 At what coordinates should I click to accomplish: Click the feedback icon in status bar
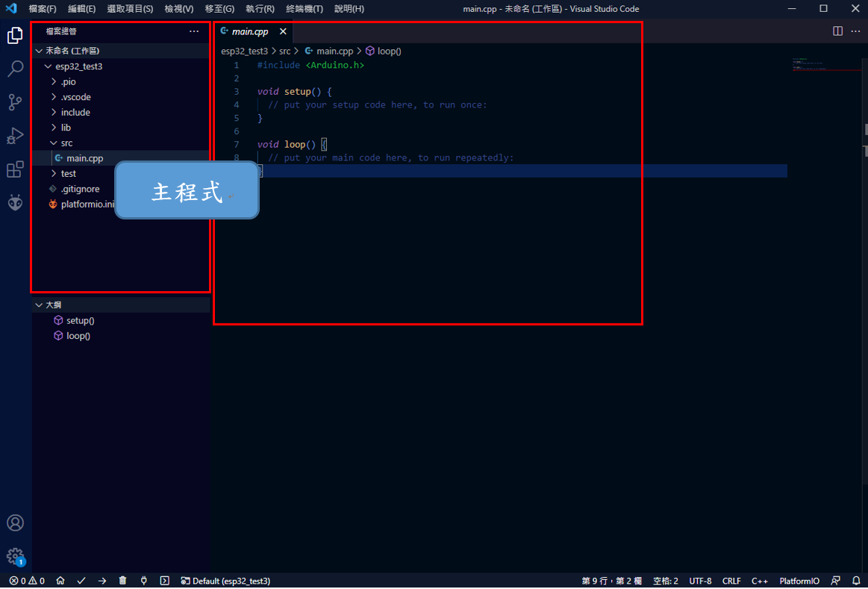click(x=835, y=581)
